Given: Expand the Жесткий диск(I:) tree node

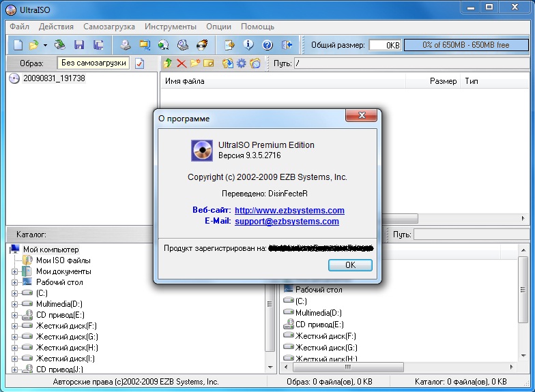Looking at the screenshot, I should [x=15, y=359].
